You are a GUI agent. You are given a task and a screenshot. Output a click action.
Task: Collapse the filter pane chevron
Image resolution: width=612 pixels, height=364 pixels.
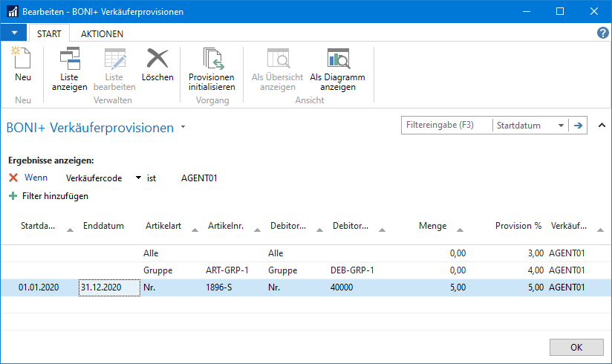click(601, 126)
